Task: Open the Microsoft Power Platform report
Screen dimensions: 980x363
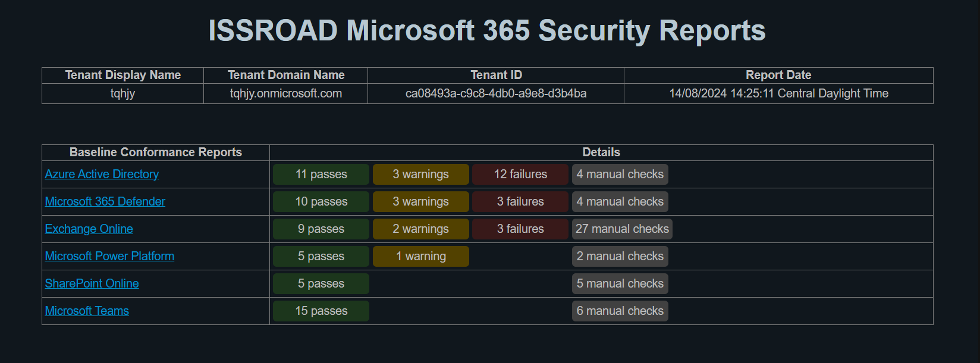Action: 109,256
